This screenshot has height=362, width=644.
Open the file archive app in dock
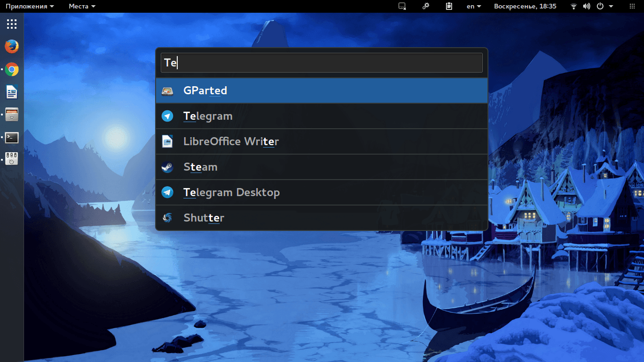click(12, 115)
